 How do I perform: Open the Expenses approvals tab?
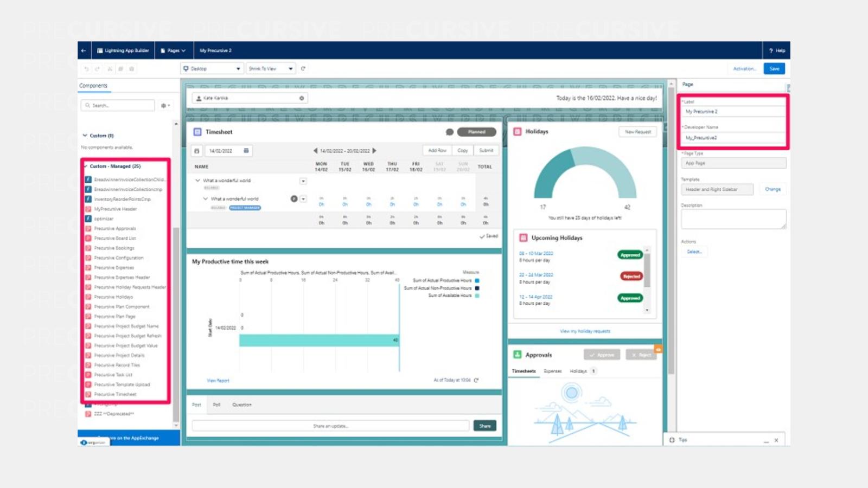(553, 371)
